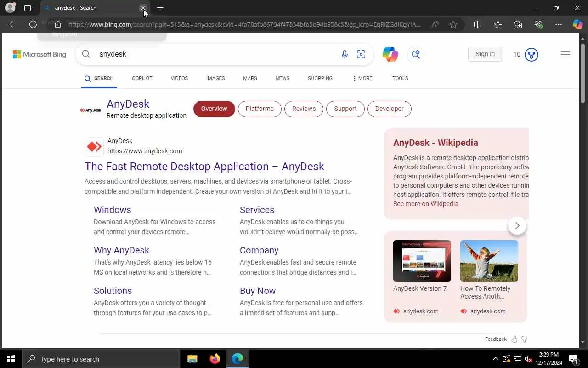
Task: Select the Developer pill
Action: [x=390, y=109]
